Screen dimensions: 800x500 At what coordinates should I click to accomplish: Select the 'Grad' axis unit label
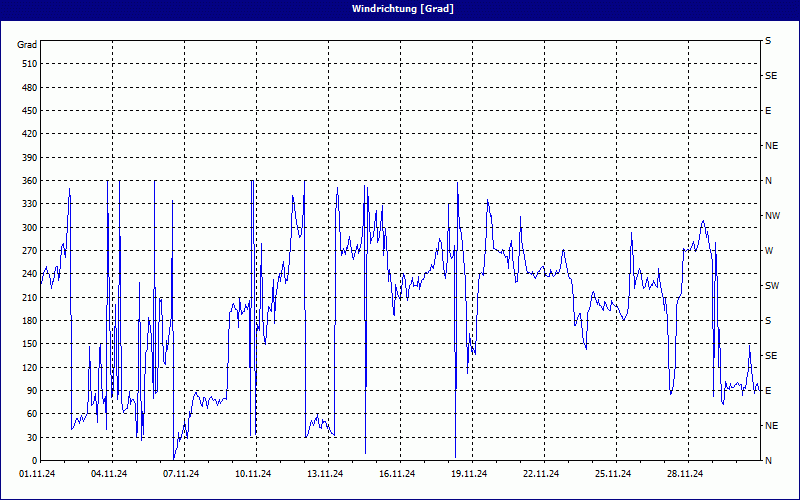pyautogui.click(x=27, y=45)
